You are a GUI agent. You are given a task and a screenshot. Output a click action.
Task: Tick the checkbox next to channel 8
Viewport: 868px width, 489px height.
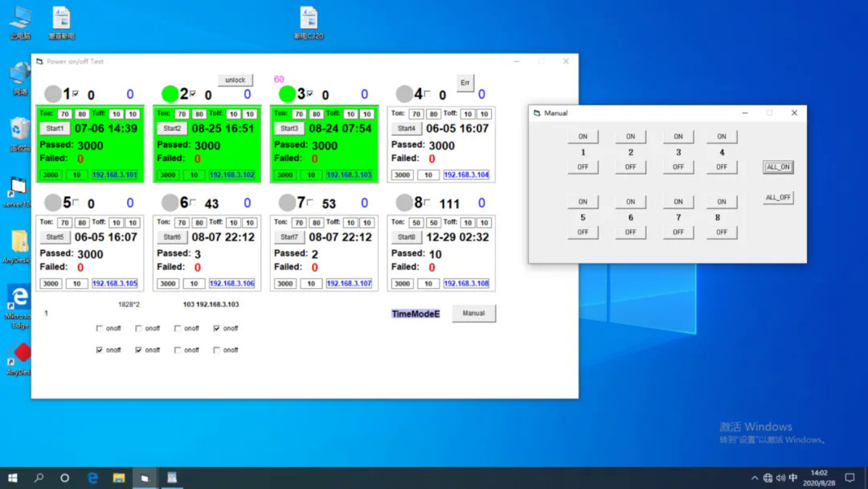[x=427, y=202]
